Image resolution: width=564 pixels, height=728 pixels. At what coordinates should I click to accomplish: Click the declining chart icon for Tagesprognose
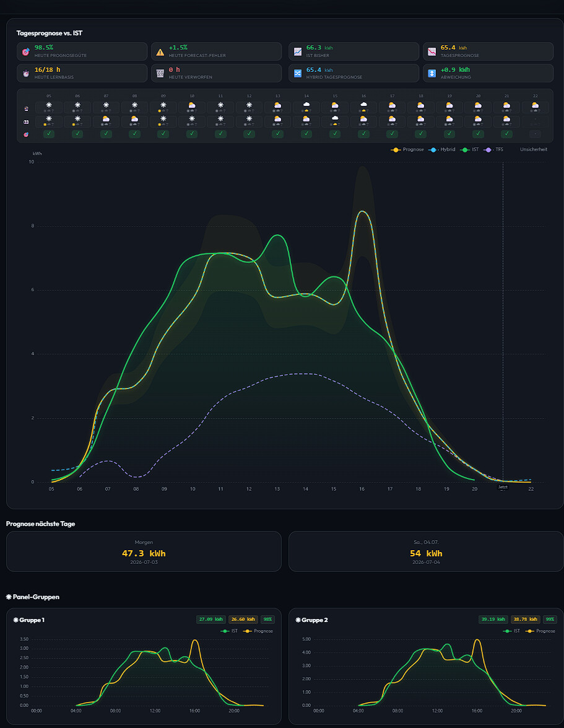pyautogui.click(x=432, y=51)
